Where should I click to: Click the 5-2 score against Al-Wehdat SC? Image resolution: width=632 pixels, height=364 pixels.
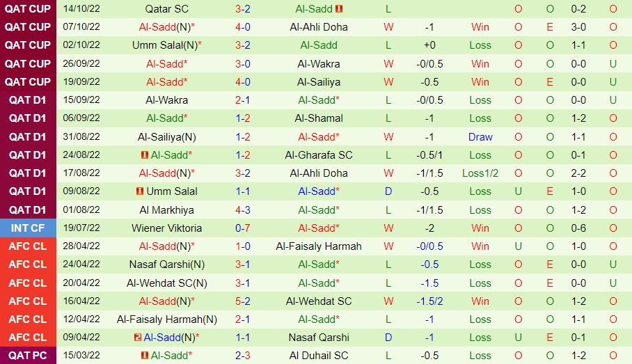[243, 301]
